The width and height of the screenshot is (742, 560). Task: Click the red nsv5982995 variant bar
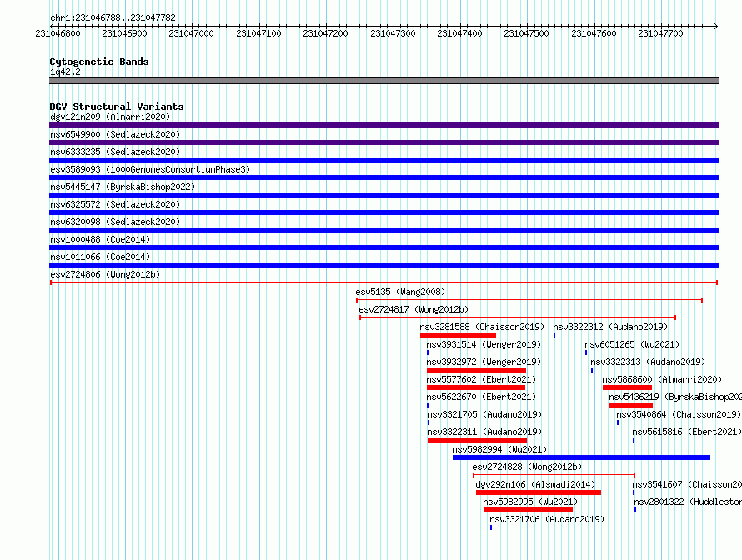528,510
